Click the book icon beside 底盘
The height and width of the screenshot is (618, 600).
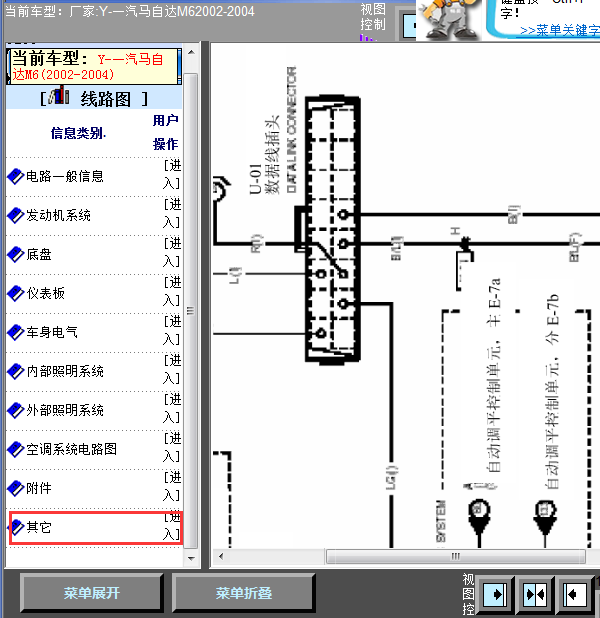point(16,254)
